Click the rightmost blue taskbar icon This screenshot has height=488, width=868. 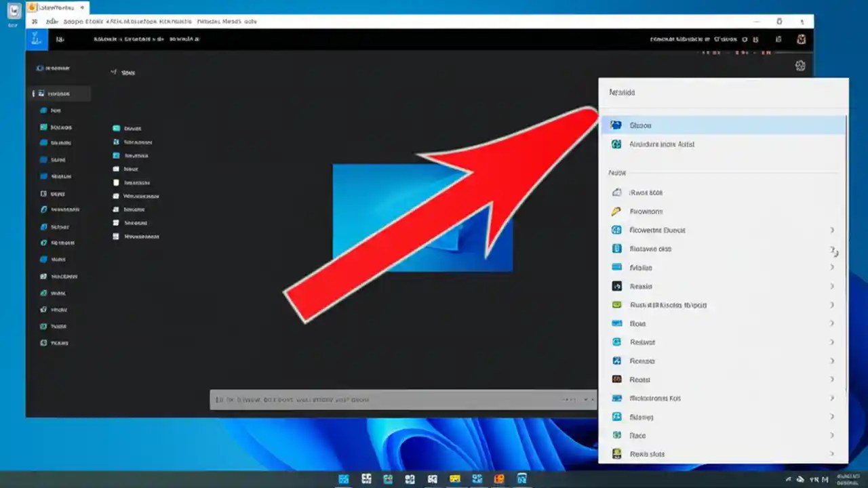click(x=521, y=479)
